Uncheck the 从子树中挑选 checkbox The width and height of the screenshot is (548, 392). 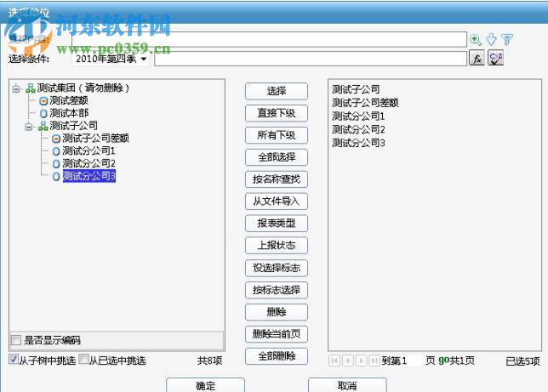tap(14, 359)
